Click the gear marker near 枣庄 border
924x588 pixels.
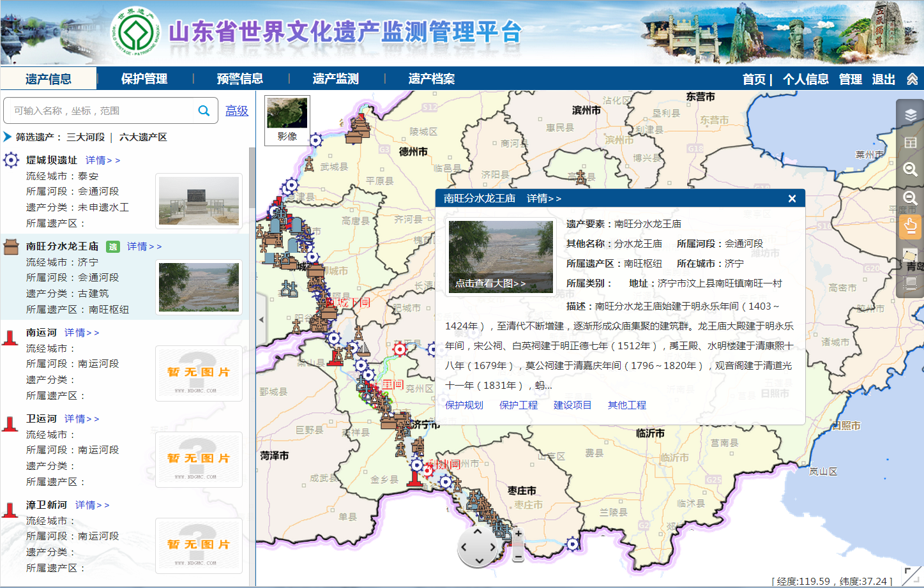click(x=573, y=544)
